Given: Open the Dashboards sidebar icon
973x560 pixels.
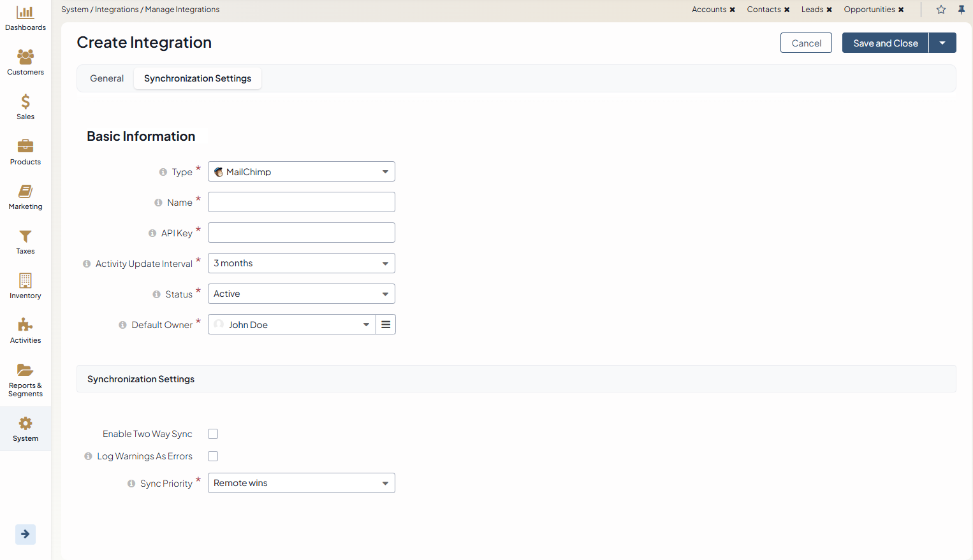Looking at the screenshot, I should pyautogui.click(x=26, y=13).
